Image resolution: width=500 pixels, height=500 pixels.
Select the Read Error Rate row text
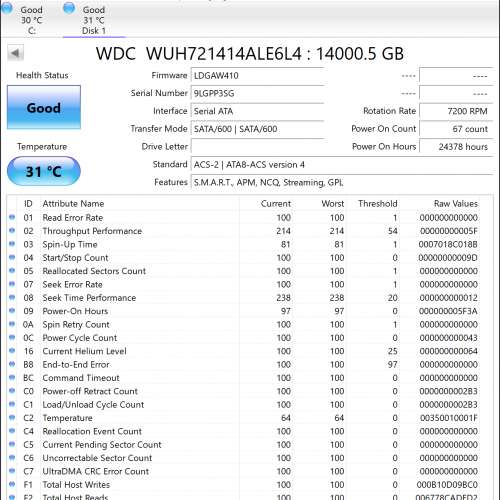coord(73,218)
